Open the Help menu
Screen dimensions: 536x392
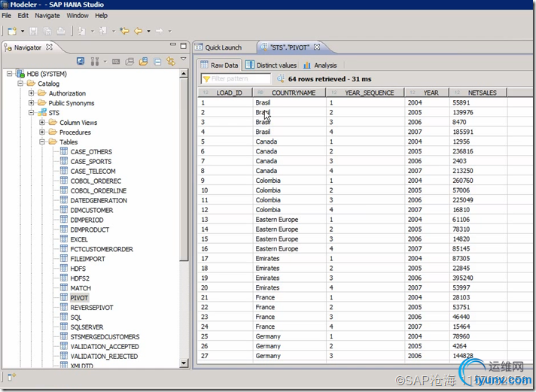click(x=101, y=15)
